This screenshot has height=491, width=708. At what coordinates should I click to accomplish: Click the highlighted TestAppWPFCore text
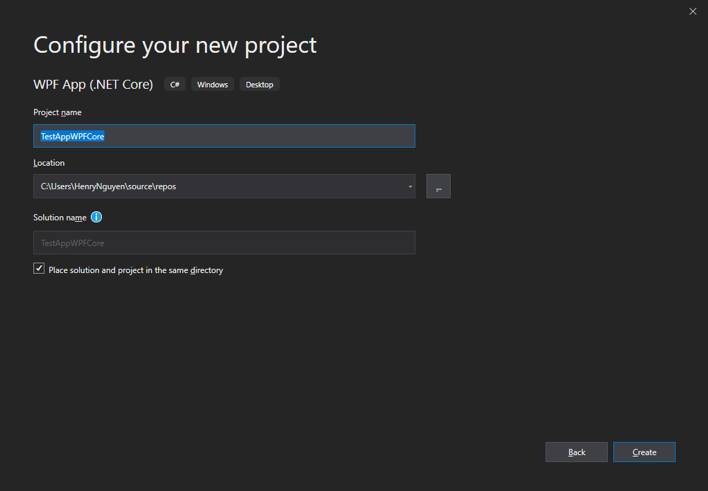pyautogui.click(x=73, y=136)
